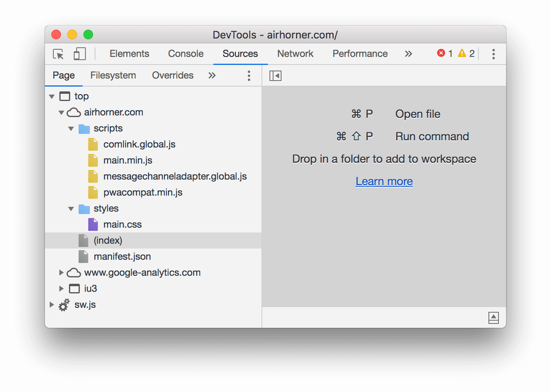Select the pwacompat.min.js script
Screen dimensions: 551x392
point(143,192)
